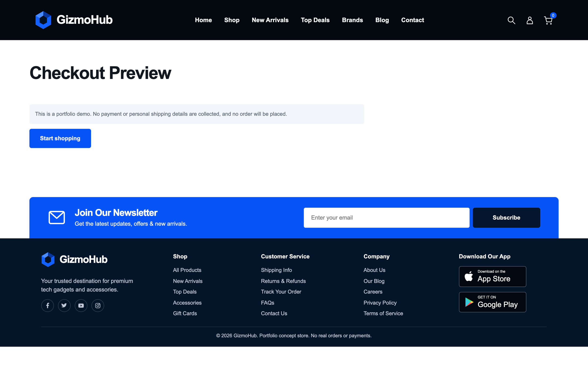Open the Gift Cards footer link
The height and width of the screenshot is (368, 588).
[x=185, y=313]
